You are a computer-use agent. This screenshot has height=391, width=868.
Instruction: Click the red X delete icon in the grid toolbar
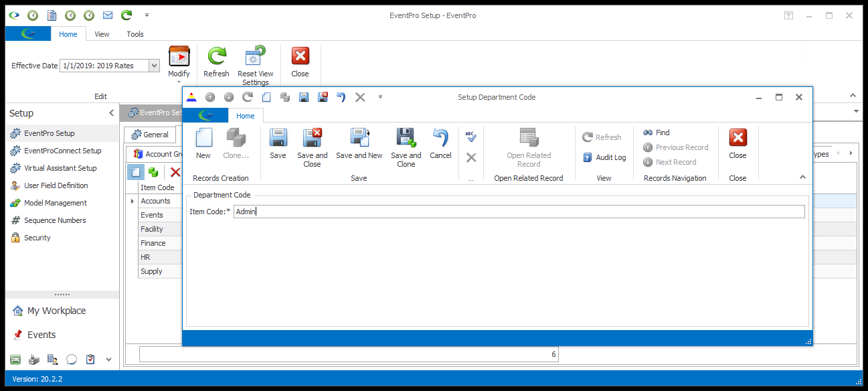[175, 172]
